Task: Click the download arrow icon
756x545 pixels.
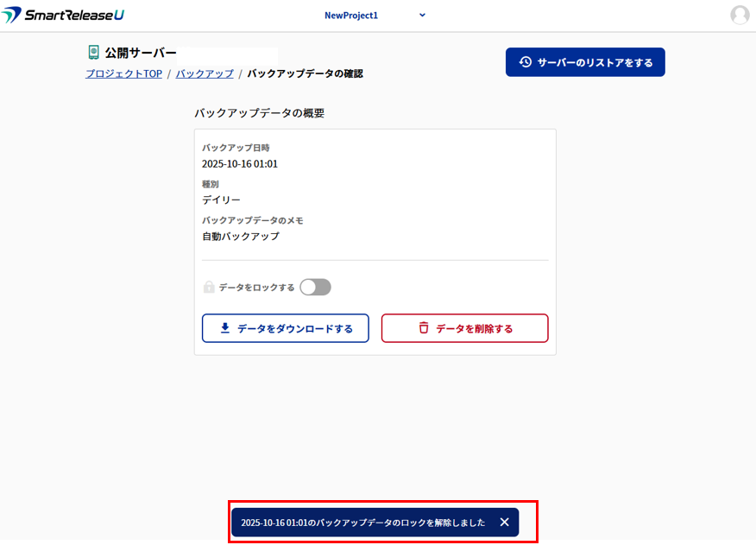Action: [x=225, y=328]
